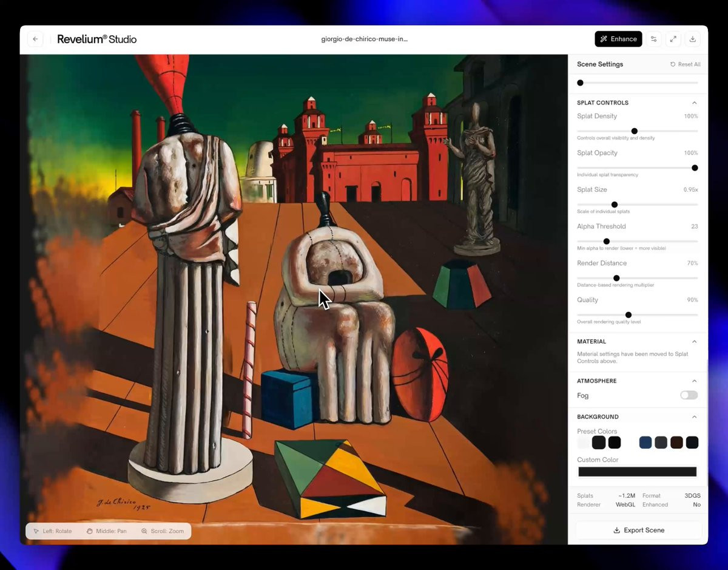Click the Export Scene button
Image resolution: width=728 pixels, height=570 pixels.
pos(639,530)
